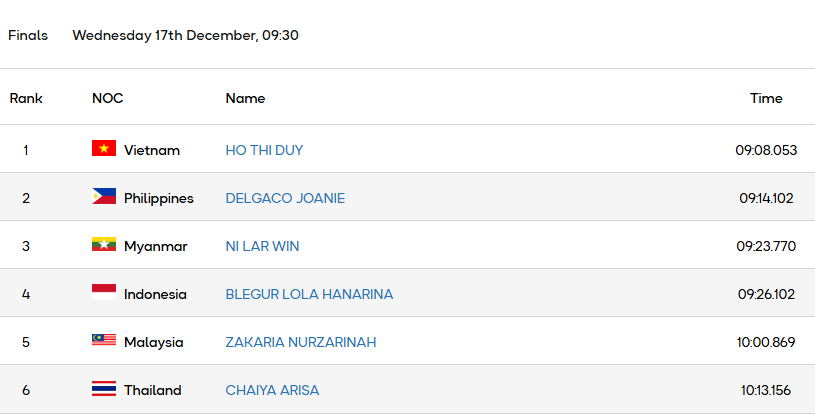Viewport: 815px width, 414px height.
Task: Click the Time column header
Action: [766, 98]
